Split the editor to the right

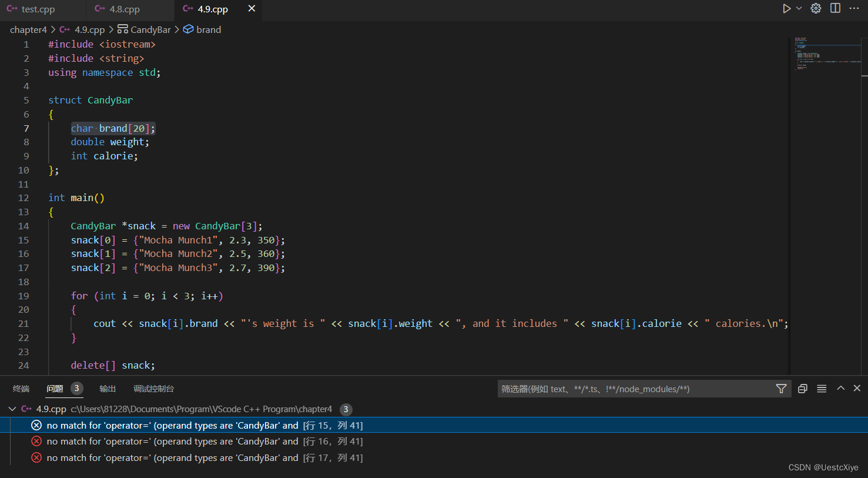835,9
